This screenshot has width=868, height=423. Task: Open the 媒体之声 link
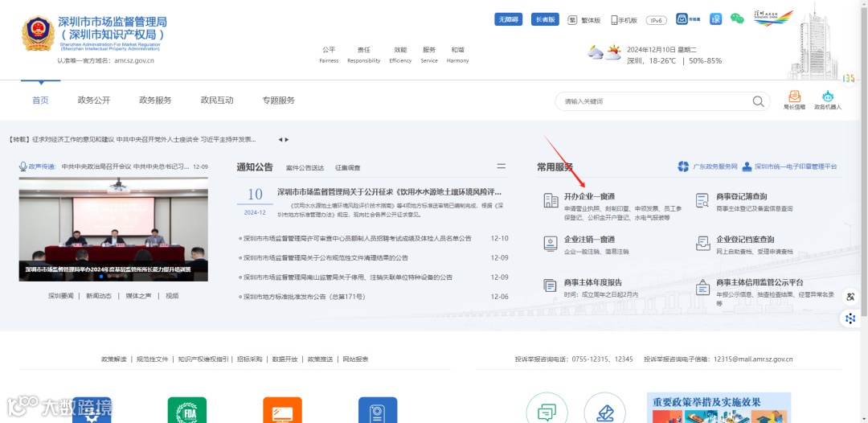138,296
